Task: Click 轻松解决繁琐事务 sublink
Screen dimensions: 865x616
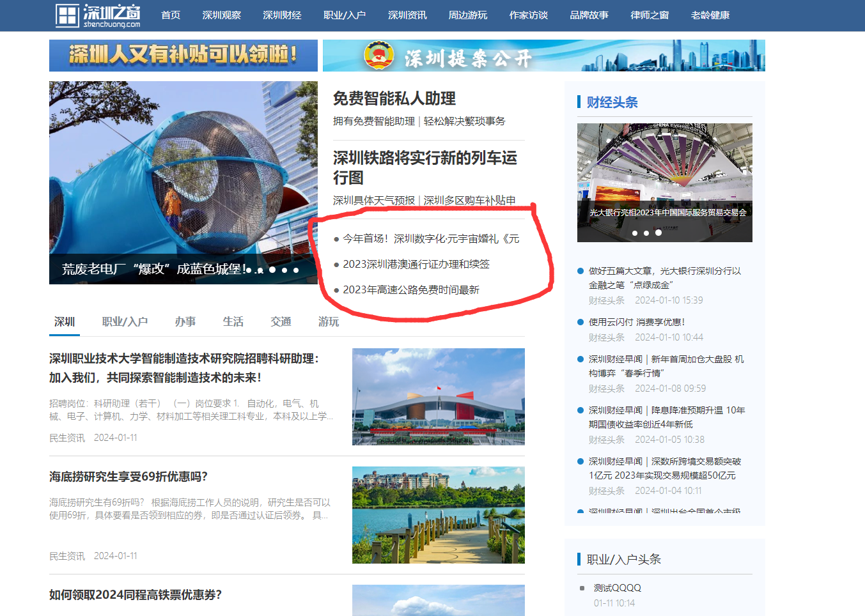Action: pyautogui.click(x=465, y=121)
